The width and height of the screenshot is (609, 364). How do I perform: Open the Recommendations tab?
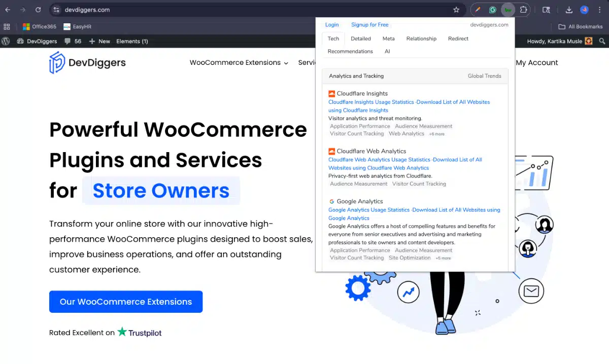pos(350,51)
